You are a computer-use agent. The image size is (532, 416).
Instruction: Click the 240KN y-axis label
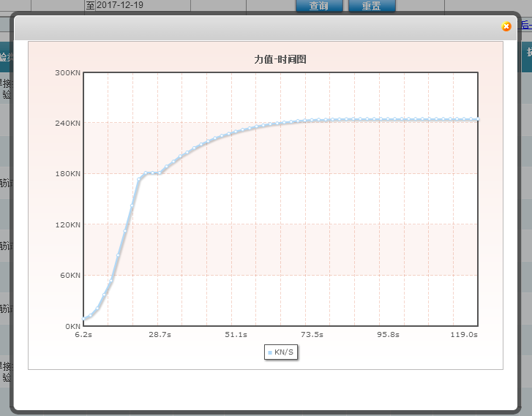coord(67,123)
